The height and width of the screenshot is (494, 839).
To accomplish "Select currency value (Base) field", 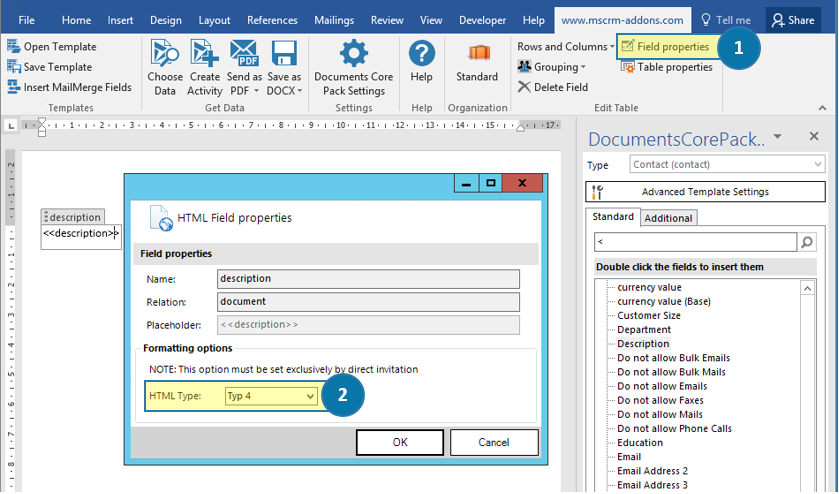I will [663, 301].
